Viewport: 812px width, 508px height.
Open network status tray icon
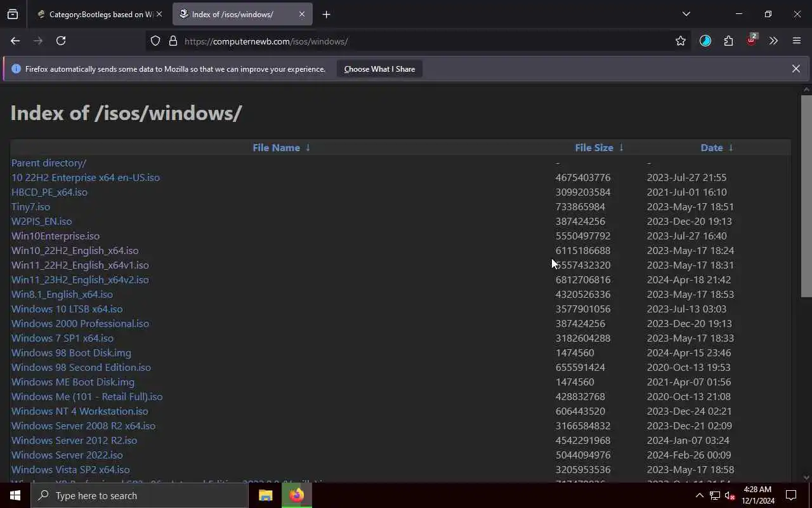click(x=714, y=495)
